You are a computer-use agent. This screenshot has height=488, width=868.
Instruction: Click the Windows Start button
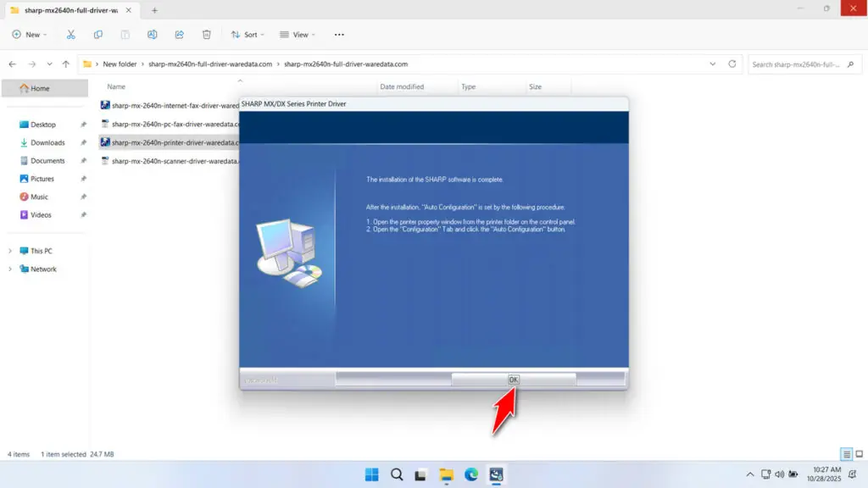[x=371, y=475]
